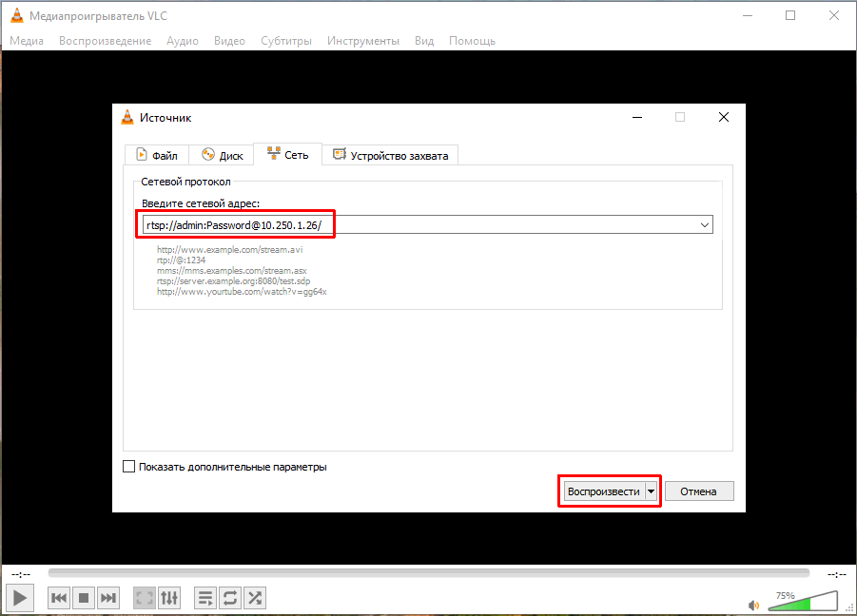Enable Показать дополнительные параметры checkbox
The width and height of the screenshot is (857, 616).
(129, 467)
